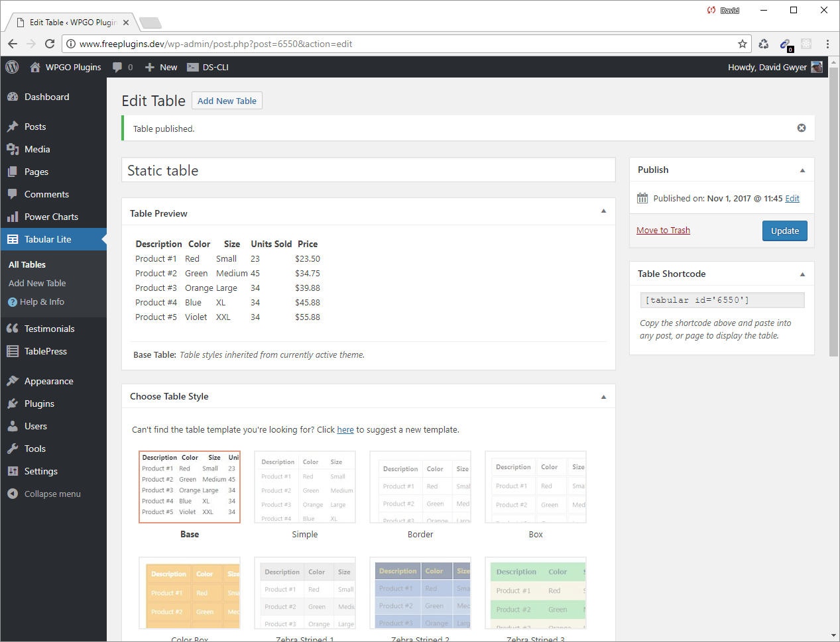Select the Simple table style thumbnail
This screenshot has width=840, height=642.
point(305,487)
